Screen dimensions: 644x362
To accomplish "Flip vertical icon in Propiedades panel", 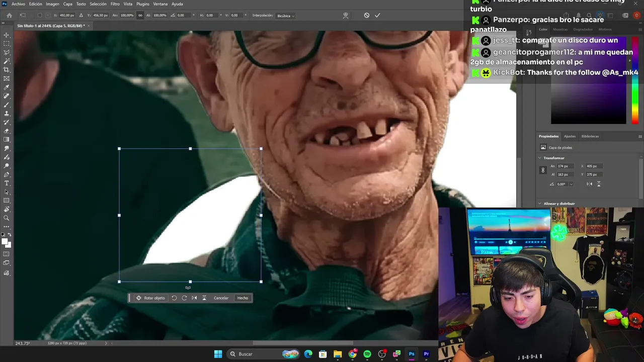I will [x=599, y=184].
